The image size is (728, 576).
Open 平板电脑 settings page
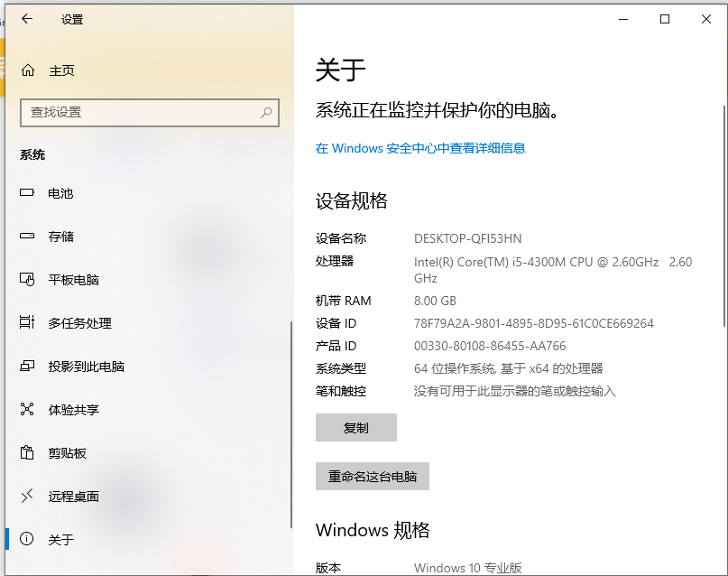click(73, 280)
